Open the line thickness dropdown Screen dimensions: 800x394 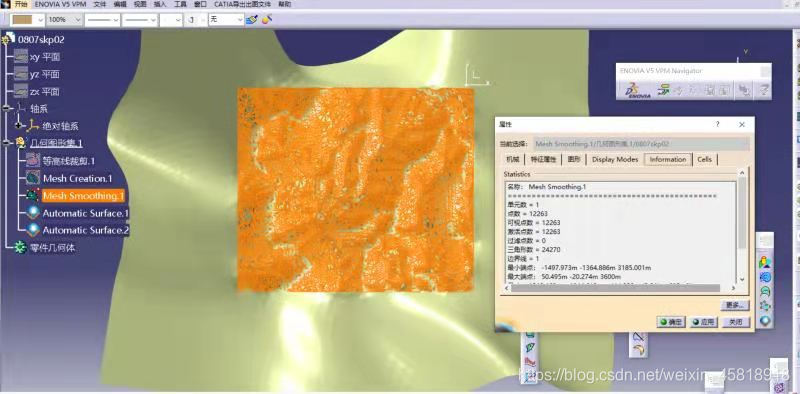(x=103, y=19)
